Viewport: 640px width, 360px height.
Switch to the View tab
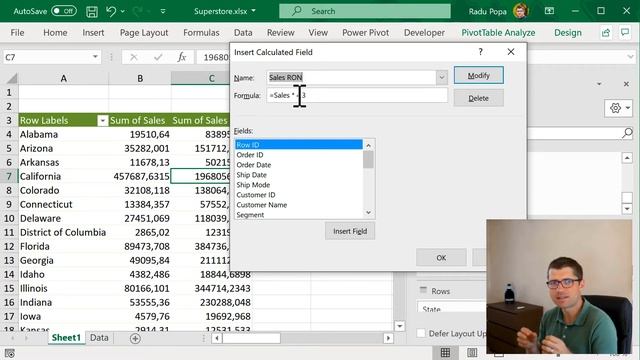pos(318,33)
